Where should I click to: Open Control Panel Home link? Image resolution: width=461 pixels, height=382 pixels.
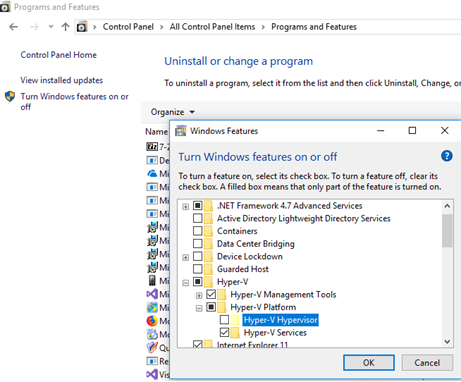coord(59,55)
